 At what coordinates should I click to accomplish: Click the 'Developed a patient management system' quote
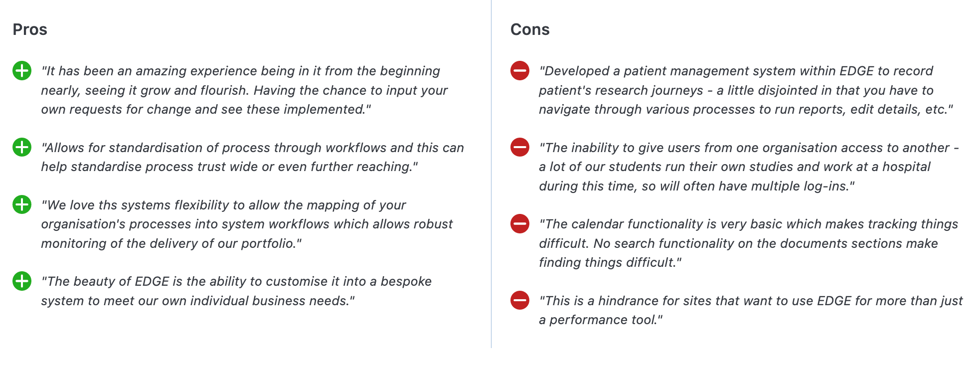pos(746,90)
